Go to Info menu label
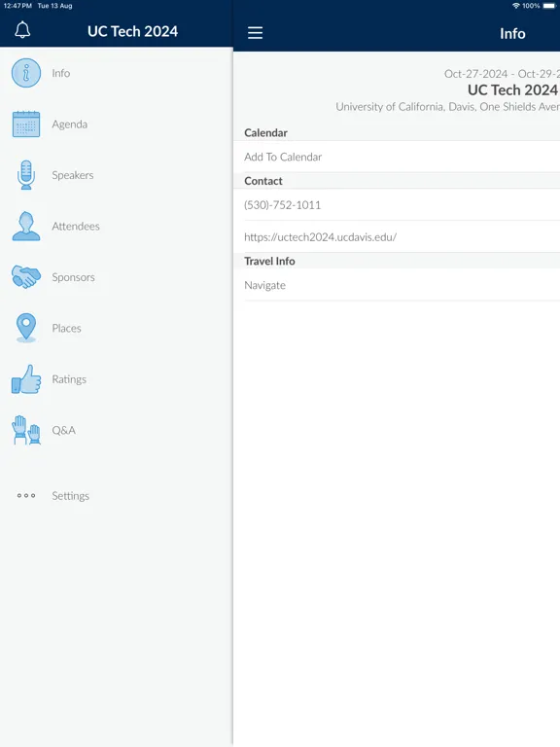The width and height of the screenshot is (560, 747). [x=61, y=73]
